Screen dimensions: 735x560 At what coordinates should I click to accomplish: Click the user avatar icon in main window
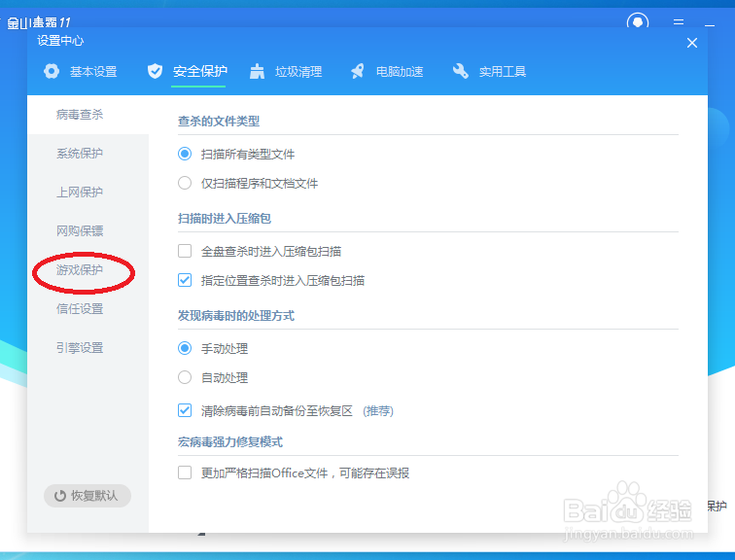click(x=638, y=21)
